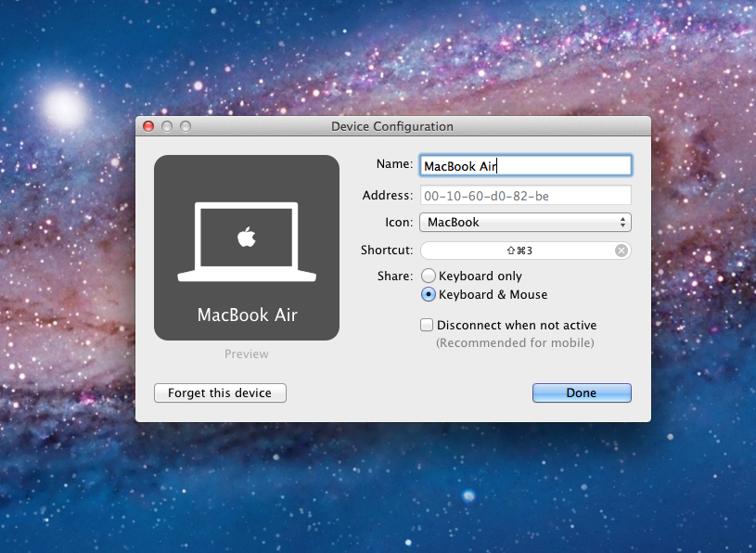Clear the shortcut using the X icon
The width and height of the screenshot is (756, 553).
(621, 251)
